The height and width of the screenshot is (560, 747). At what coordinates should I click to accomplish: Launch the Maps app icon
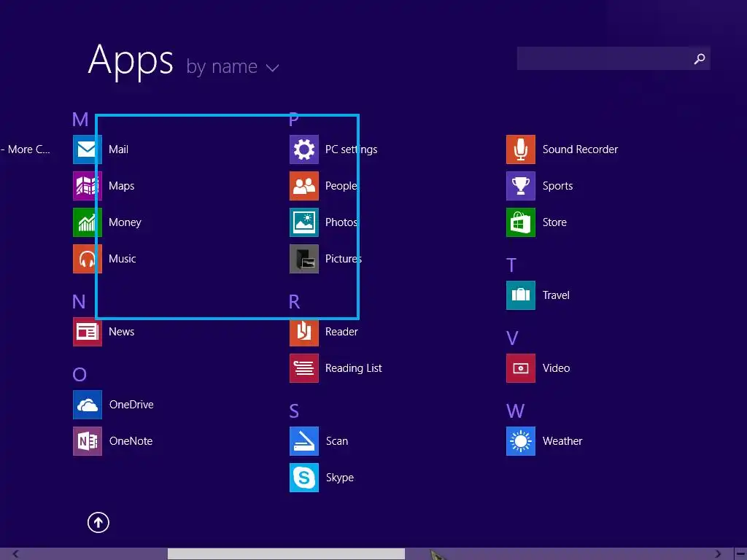click(x=88, y=186)
